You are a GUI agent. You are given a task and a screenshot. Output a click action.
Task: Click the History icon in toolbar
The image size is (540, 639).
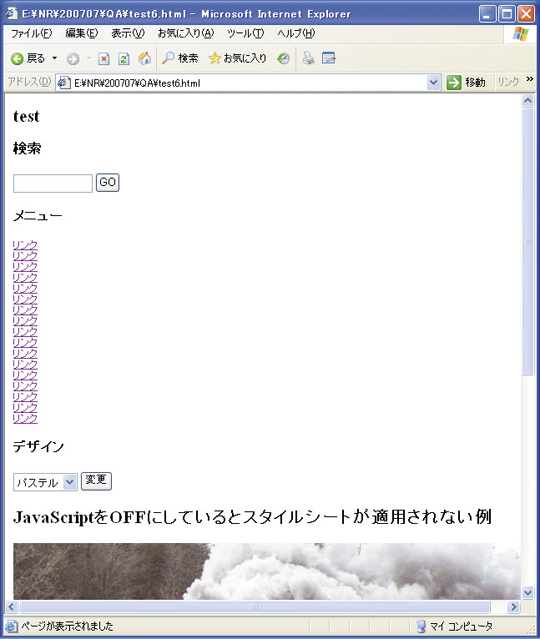pyautogui.click(x=283, y=59)
